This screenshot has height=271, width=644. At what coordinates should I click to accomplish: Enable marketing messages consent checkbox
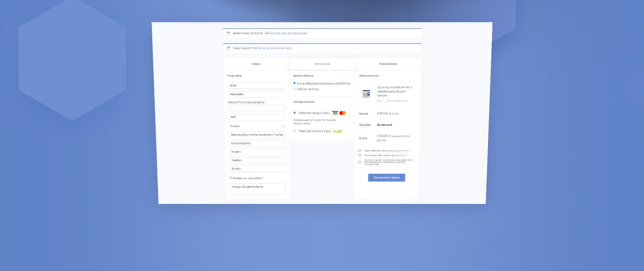click(360, 162)
